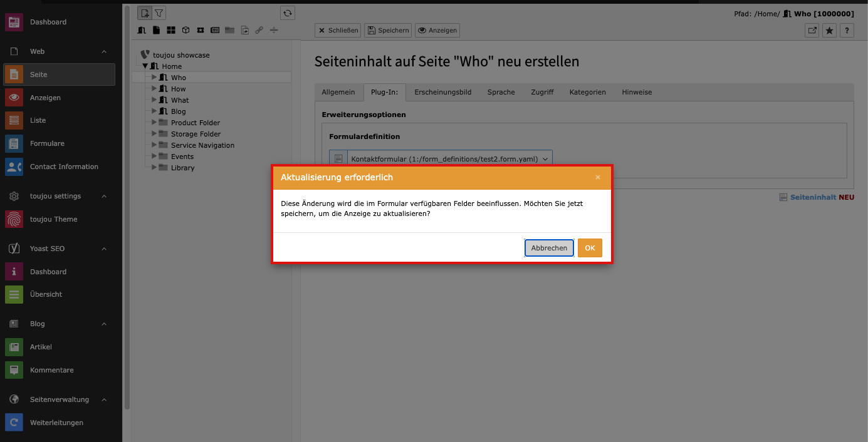Open the help question mark icon

[847, 30]
